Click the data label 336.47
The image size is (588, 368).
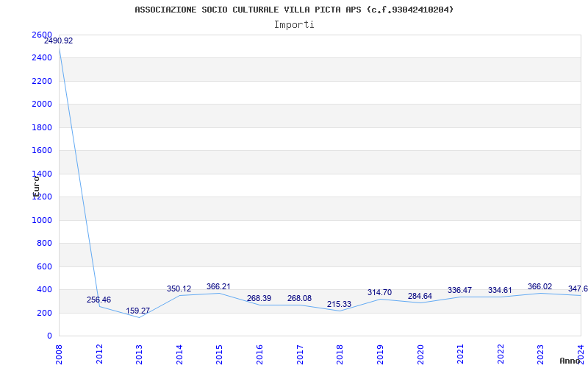[460, 290]
